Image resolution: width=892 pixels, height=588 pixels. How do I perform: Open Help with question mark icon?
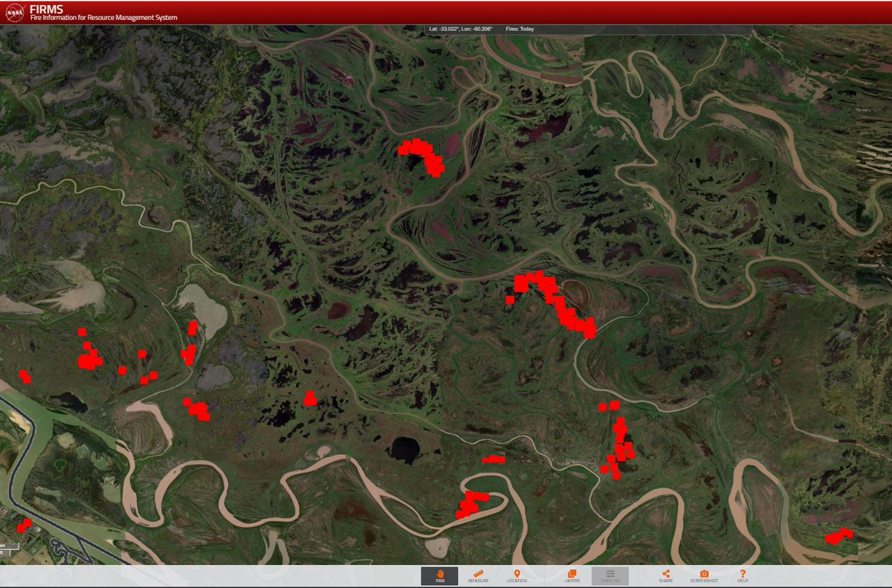(742, 576)
